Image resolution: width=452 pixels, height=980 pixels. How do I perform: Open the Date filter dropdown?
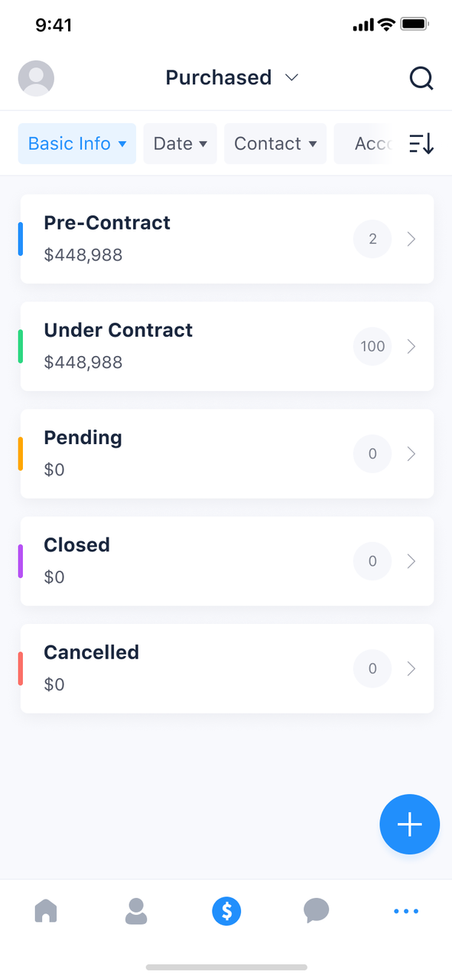point(180,144)
